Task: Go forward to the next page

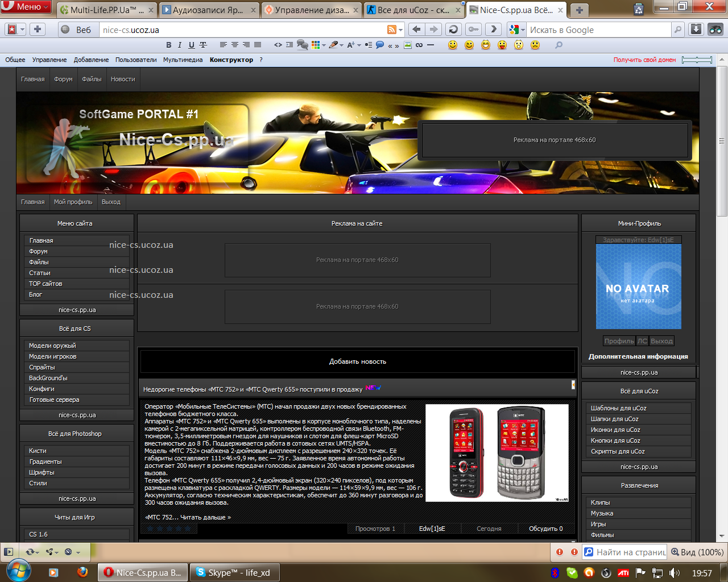Action: (x=433, y=30)
